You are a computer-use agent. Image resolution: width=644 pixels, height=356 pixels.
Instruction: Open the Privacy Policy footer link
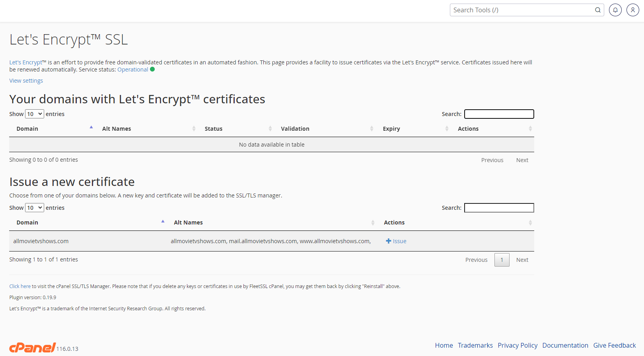click(x=518, y=345)
